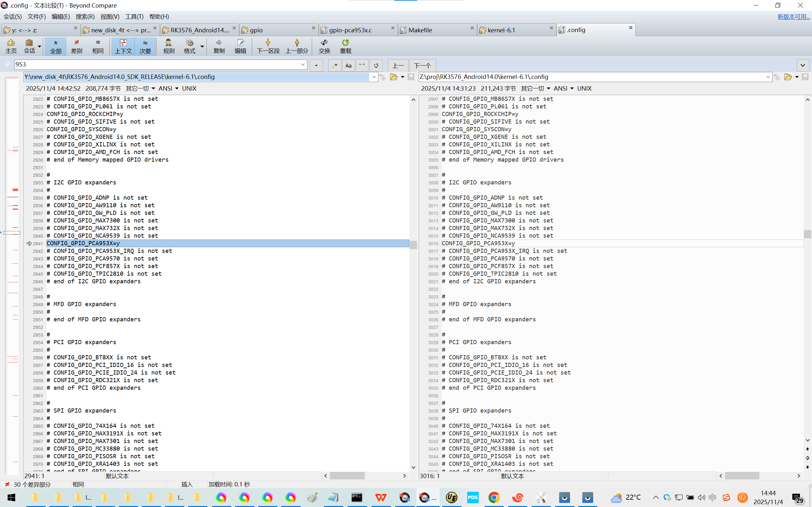Expand the search text history dropdown
The width and height of the screenshot is (812, 507).
(x=303, y=64)
